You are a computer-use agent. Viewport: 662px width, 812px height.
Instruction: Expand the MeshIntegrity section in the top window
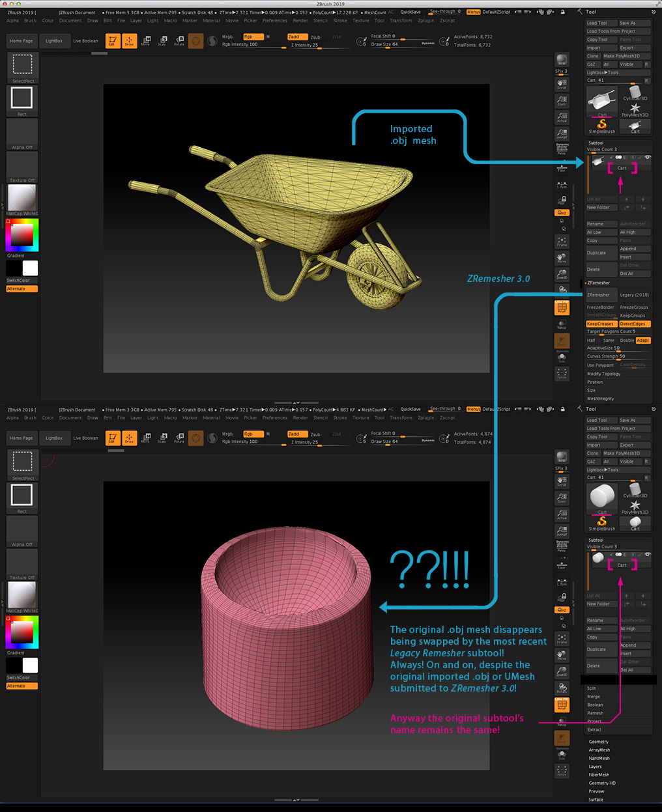coord(600,399)
